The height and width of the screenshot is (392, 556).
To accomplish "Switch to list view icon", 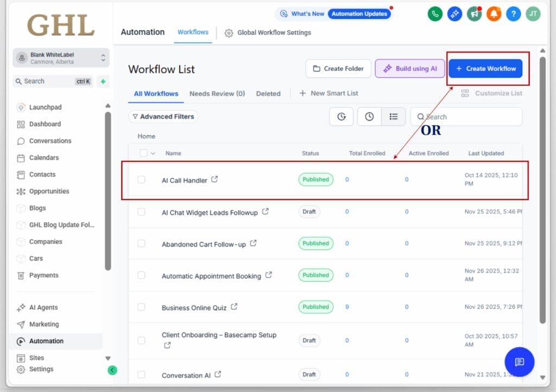I will point(394,117).
